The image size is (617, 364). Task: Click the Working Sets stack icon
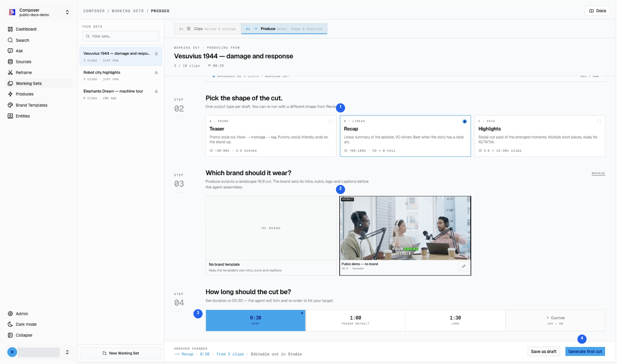[10, 83]
